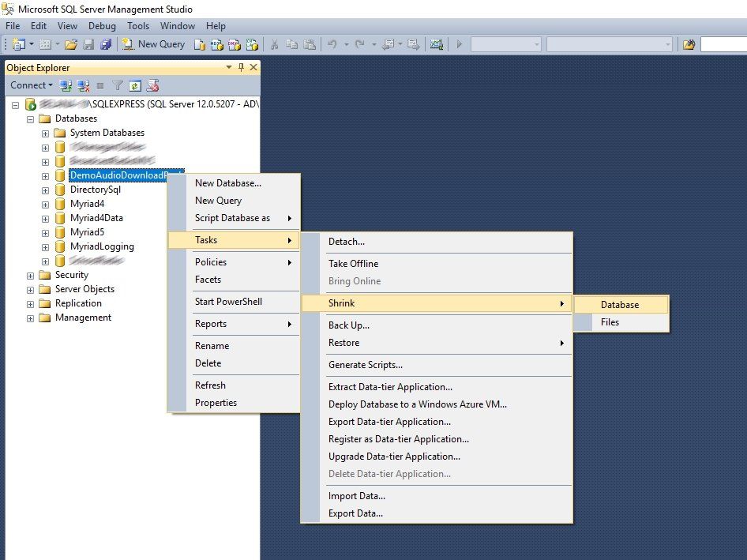Open the Window menu
The width and height of the screenshot is (747, 560).
point(177,26)
